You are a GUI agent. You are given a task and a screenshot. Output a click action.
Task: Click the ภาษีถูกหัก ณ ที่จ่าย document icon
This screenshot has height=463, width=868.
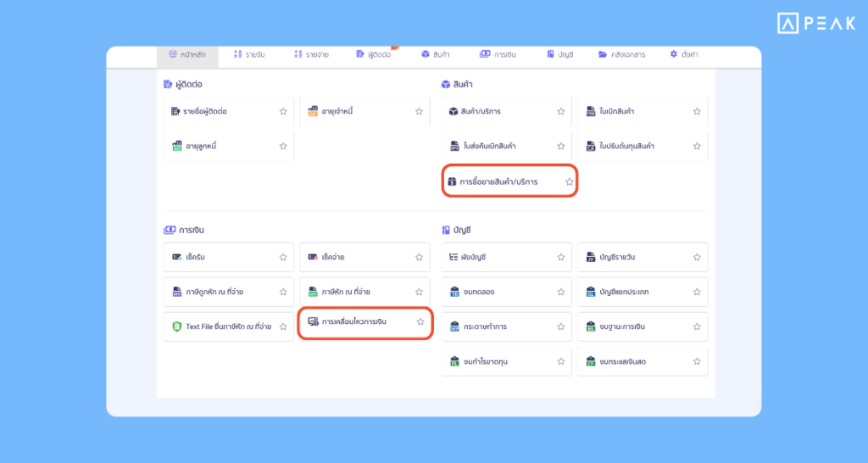pos(176,292)
